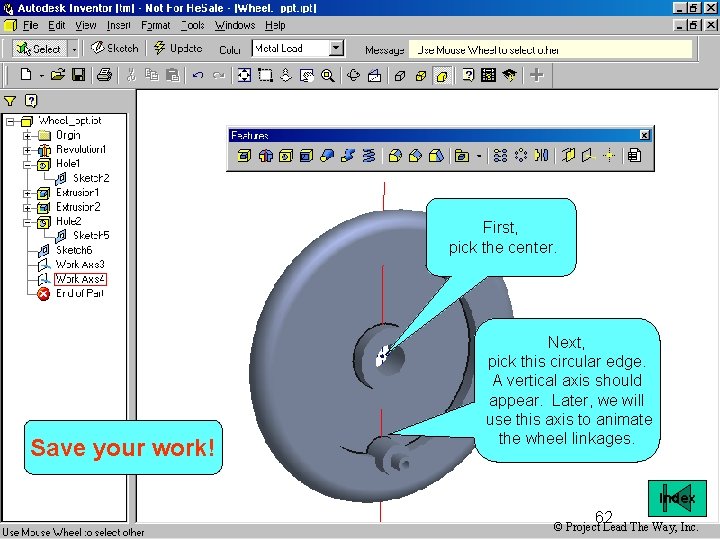Click the Undo arrow icon
The height and width of the screenshot is (540, 720).
198,75
